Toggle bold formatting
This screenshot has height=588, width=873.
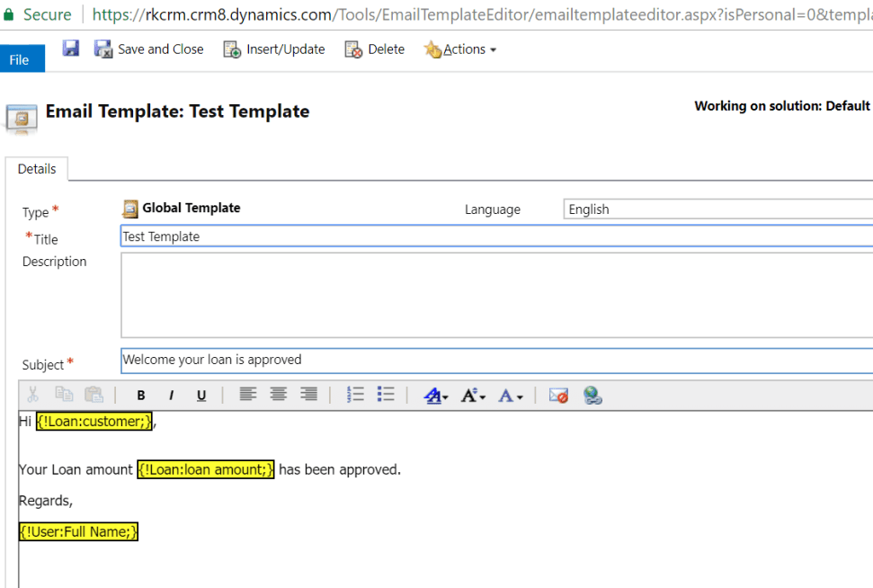141,396
